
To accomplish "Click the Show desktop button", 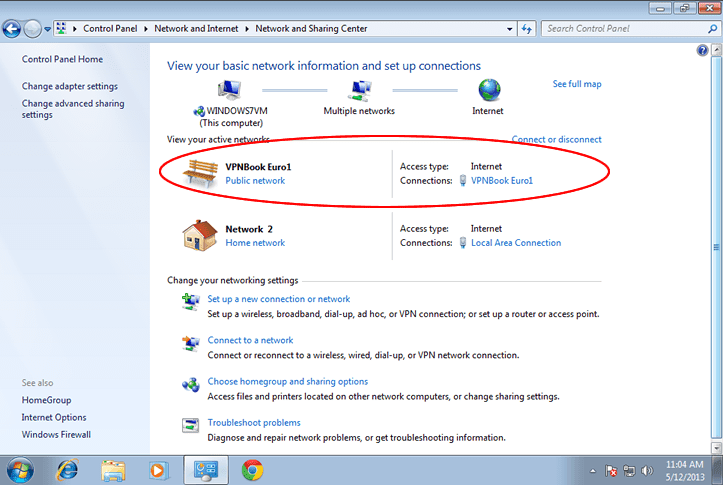I will coord(717,470).
